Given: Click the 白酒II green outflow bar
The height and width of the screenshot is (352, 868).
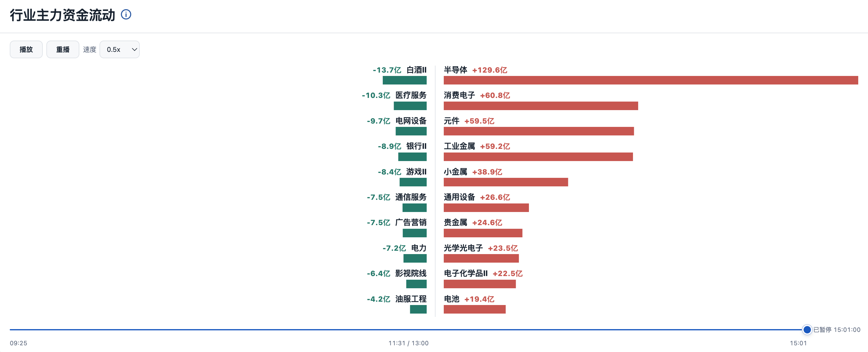Looking at the screenshot, I should pos(404,80).
